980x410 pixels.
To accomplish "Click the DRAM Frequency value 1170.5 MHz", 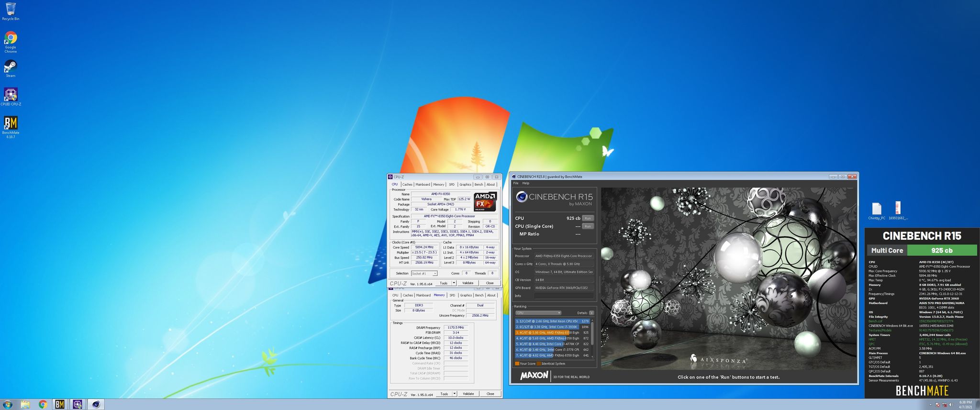I will [x=456, y=328].
